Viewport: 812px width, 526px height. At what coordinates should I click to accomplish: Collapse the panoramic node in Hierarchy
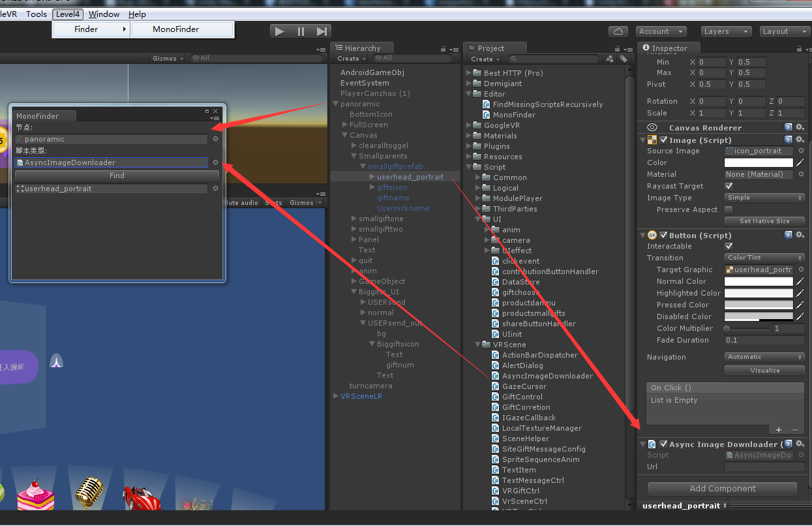[336, 104]
